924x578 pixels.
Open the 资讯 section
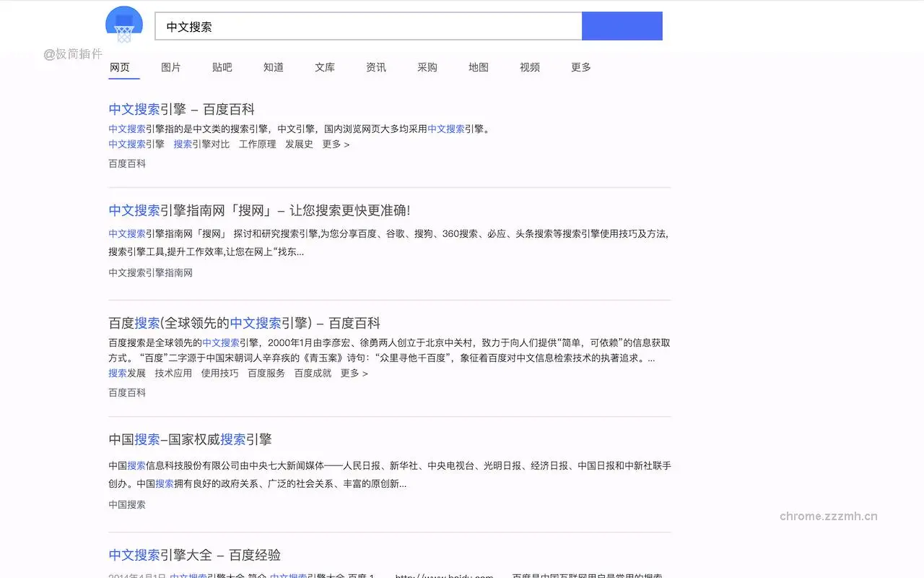click(376, 67)
